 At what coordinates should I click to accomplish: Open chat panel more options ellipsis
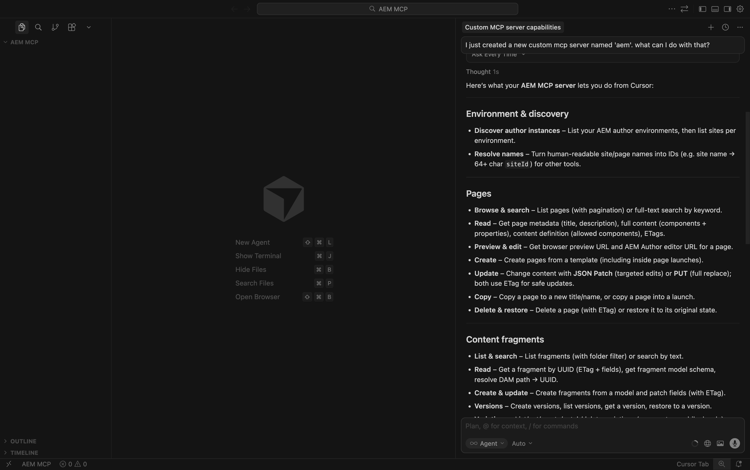[740, 27]
